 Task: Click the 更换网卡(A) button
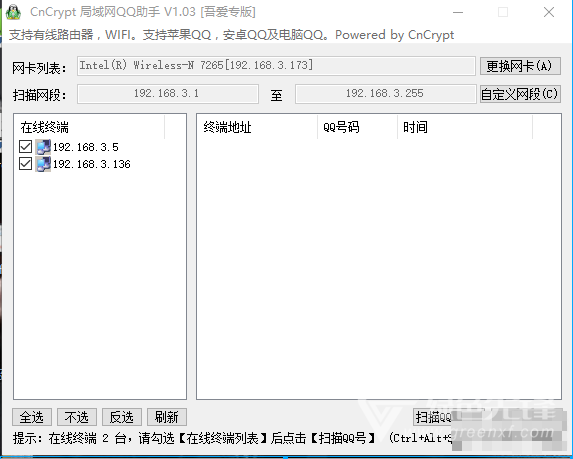(x=520, y=66)
